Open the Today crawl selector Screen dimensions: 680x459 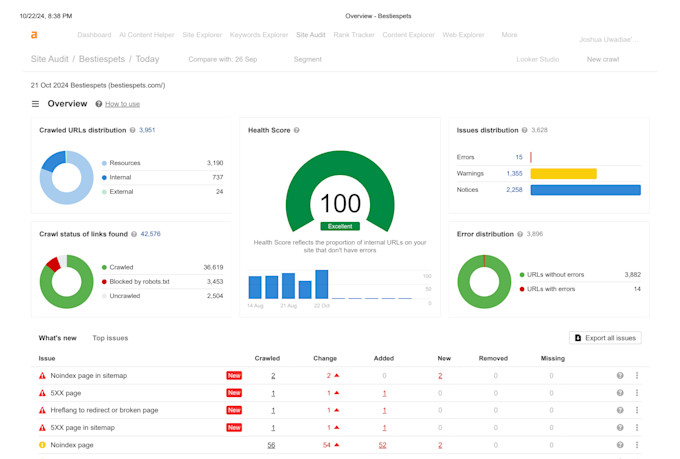tap(147, 59)
